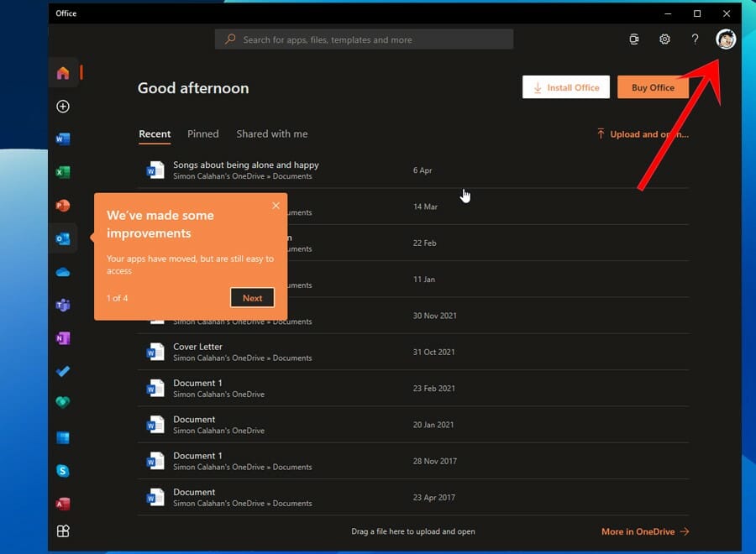Switch to the Pinned tab
756x554 pixels.
[x=203, y=134]
